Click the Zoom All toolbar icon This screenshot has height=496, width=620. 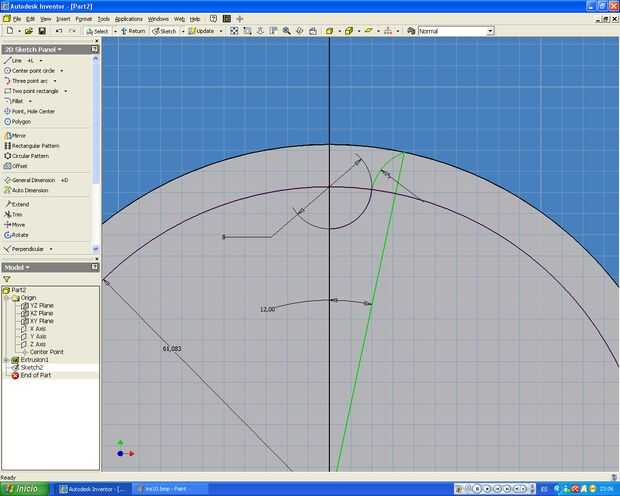pos(234,31)
